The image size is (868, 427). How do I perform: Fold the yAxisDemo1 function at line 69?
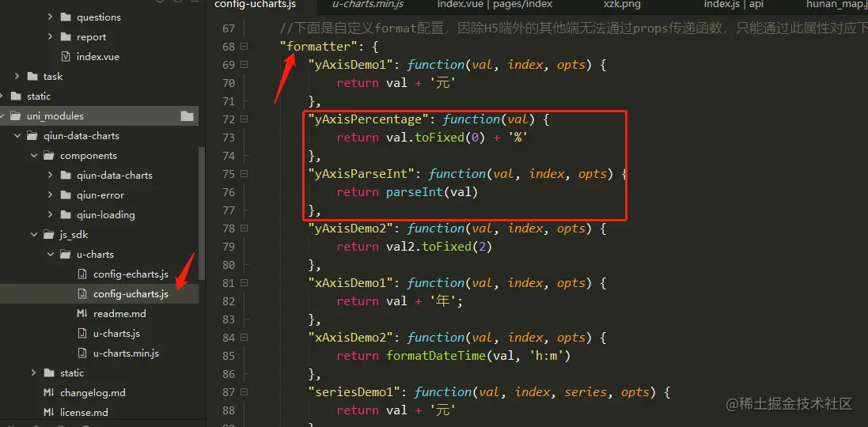[x=244, y=65]
